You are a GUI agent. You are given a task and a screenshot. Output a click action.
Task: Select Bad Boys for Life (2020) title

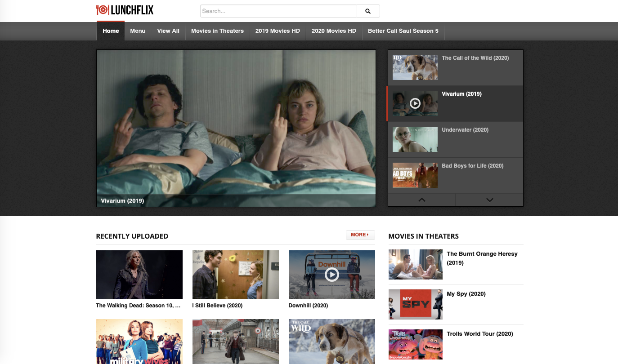click(x=473, y=166)
